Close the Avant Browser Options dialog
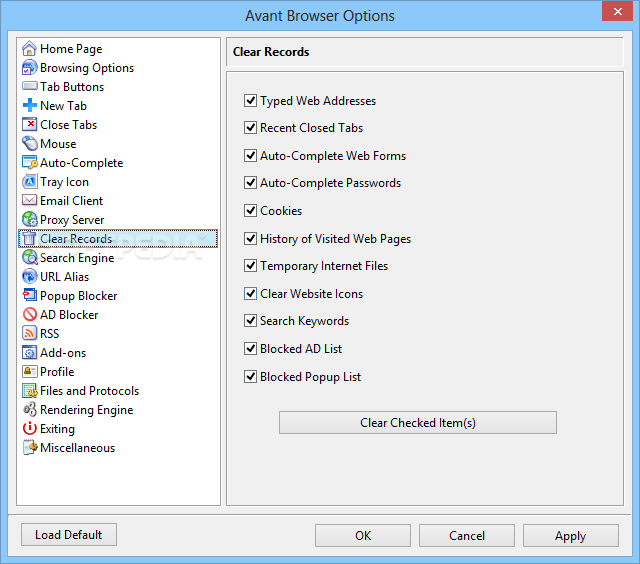The width and height of the screenshot is (640, 564). (618, 11)
